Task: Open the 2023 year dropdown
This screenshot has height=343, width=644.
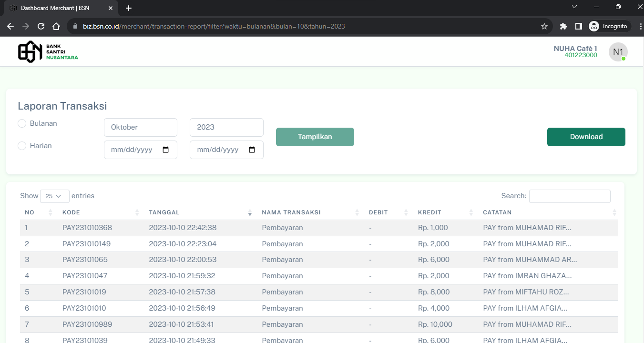Action: click(226, 127)
